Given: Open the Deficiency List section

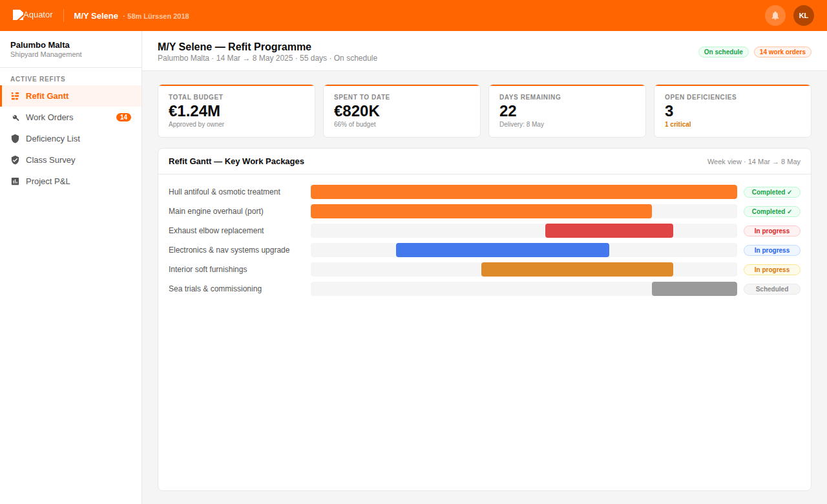Looking at the screenshot, I should pyautogui.click(x=71, y=139).
